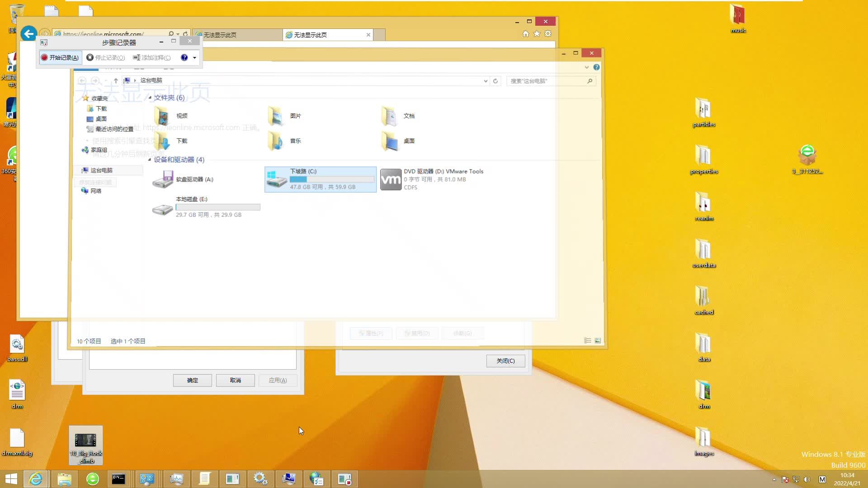Open Steps Recorder from taskbar
Screen dimensions: 868x488
(344, 479)
